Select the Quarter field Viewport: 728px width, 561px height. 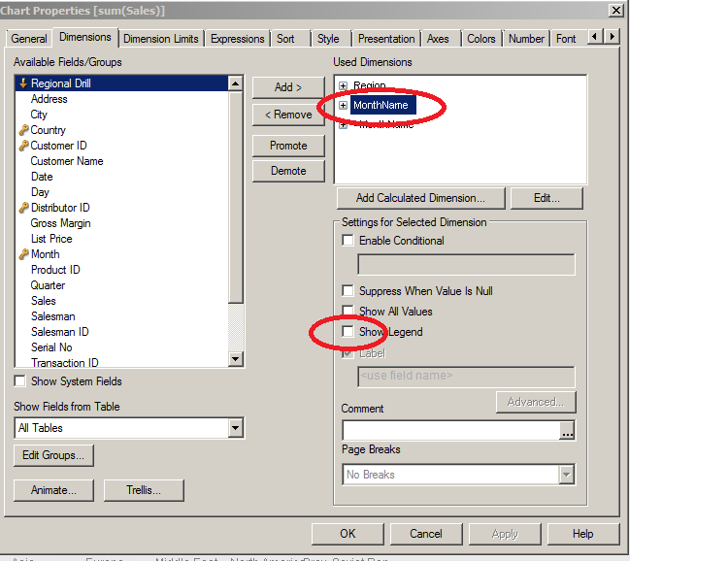[x=48, y=285]
